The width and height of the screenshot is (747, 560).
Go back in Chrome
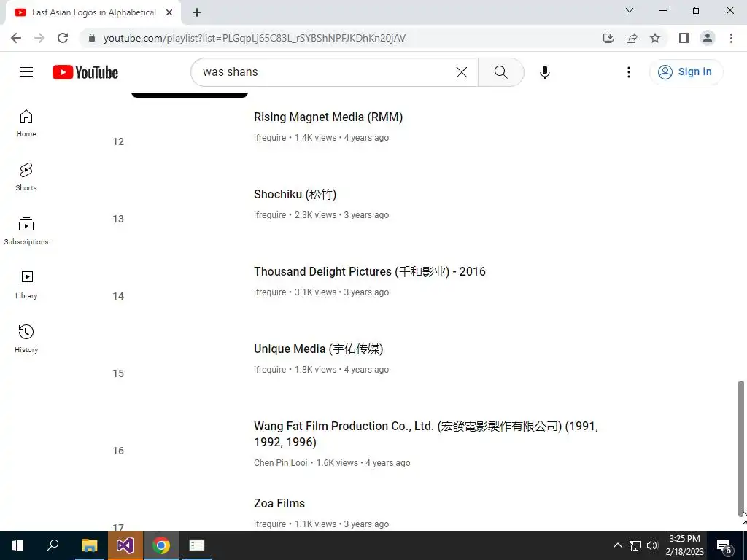(x=16, y=38)
